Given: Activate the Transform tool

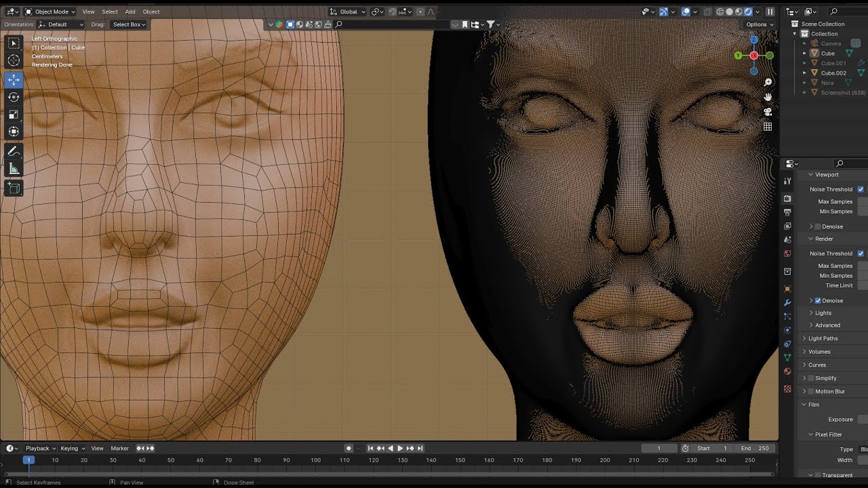Looking at the screenshot, I should [x=14, y=131].
